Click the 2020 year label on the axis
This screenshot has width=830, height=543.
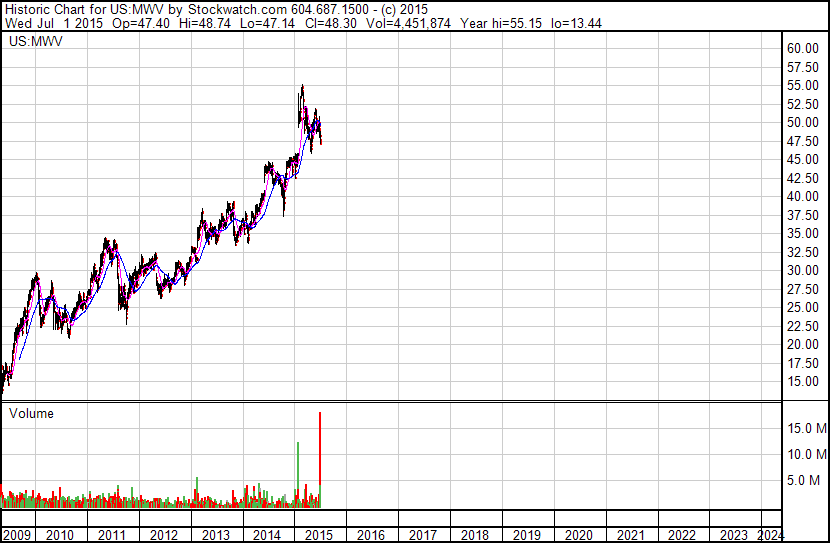[579, 535]
